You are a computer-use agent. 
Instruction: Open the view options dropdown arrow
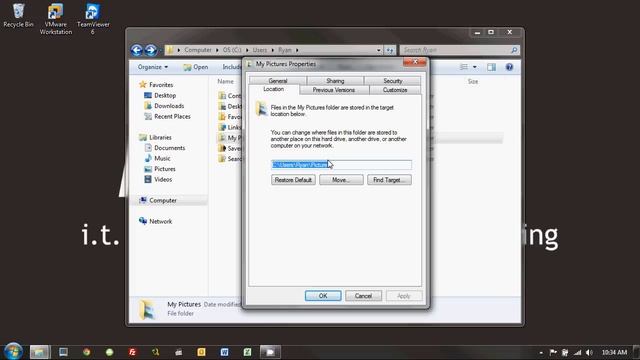coord(474,67)
